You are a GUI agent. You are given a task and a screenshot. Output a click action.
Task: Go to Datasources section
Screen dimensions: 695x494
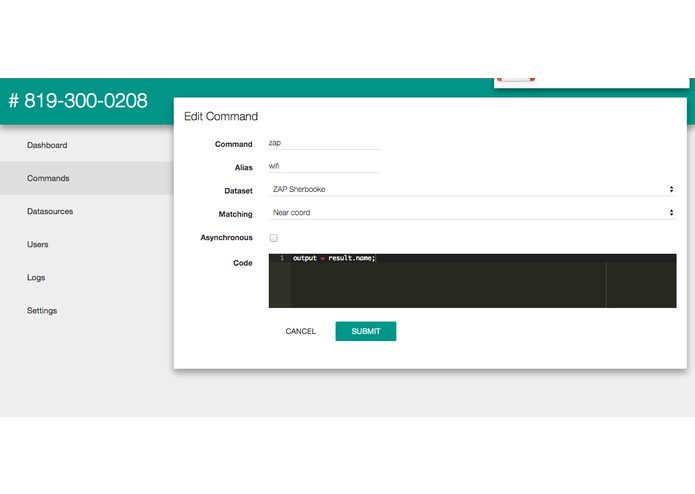pyautogui.click(x=50, y=211)
